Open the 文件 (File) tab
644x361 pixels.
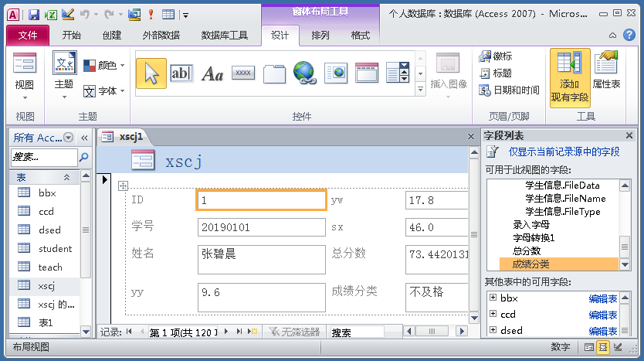28,36
